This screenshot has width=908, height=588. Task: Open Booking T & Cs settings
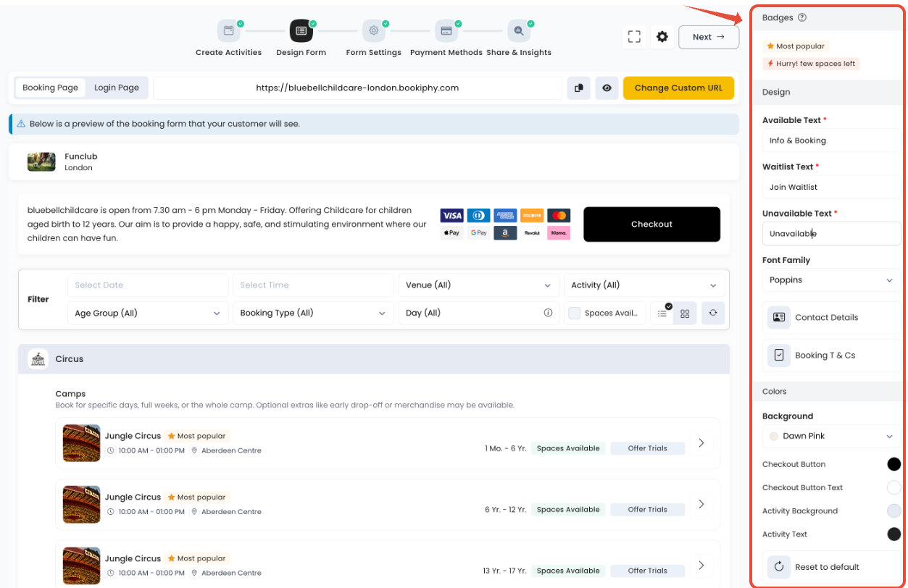(831, 355)
